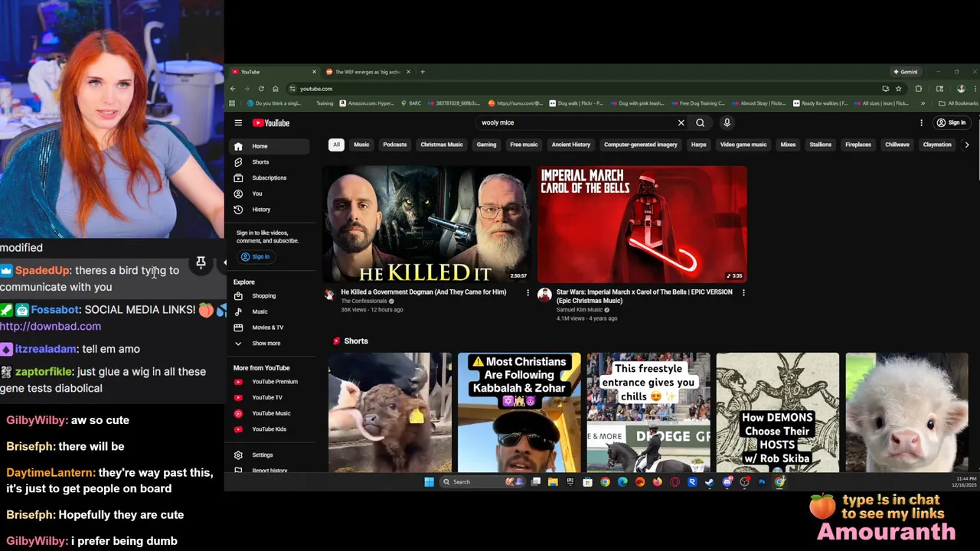The width and height of the screenshot is (980, 551).
Task: Open Photoshop from the taskbar
Action: tap(762, 482)
